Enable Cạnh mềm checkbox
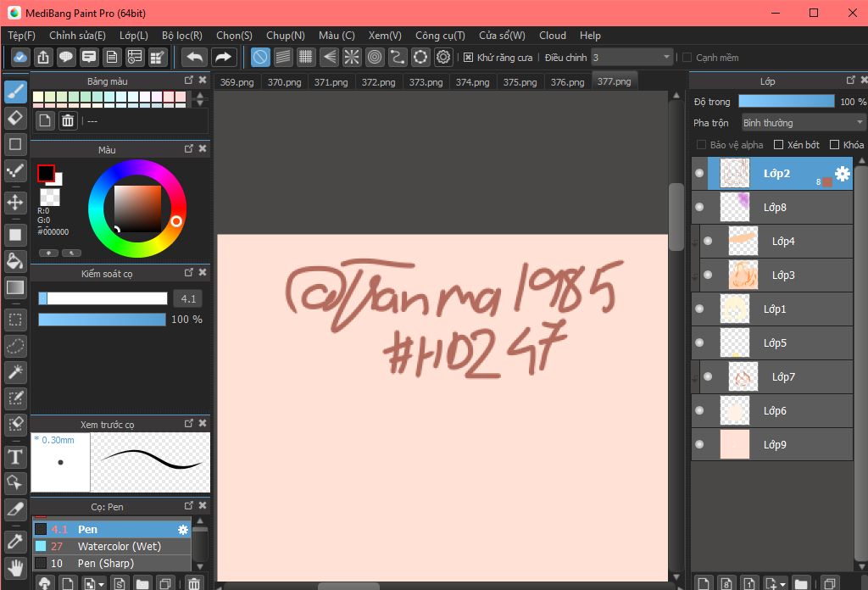The height and width of the screenshot is (590, 868). coord(687,58)
